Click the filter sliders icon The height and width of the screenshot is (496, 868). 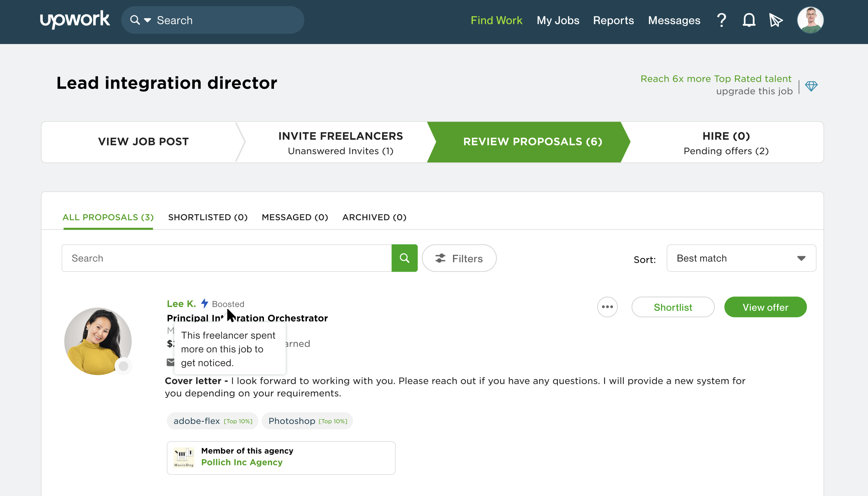pos(440,258)
